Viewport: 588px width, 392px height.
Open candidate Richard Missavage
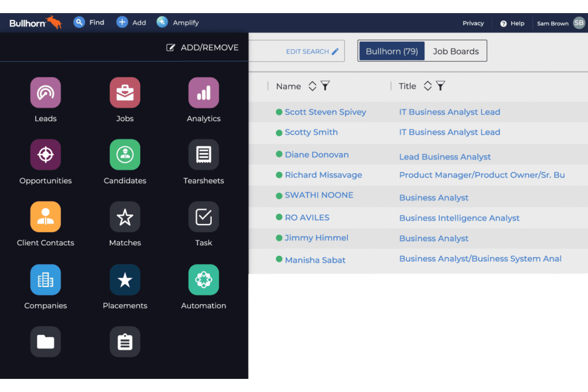tap(323, 175)
